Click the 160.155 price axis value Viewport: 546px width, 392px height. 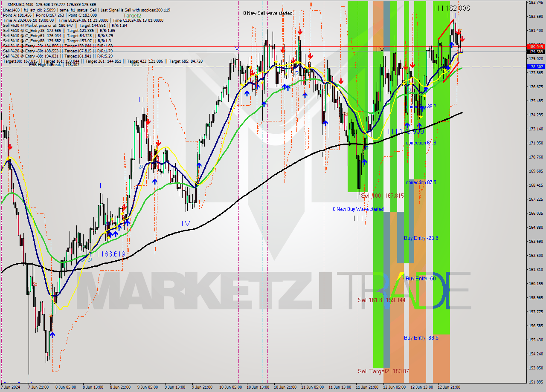coord(536,283)
